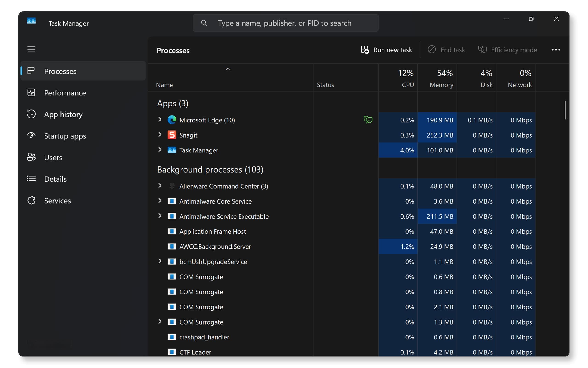Screen dimensions: 588x368
Task: Click Run new task button
Action: pyautogui.click(x=386, y=50)
